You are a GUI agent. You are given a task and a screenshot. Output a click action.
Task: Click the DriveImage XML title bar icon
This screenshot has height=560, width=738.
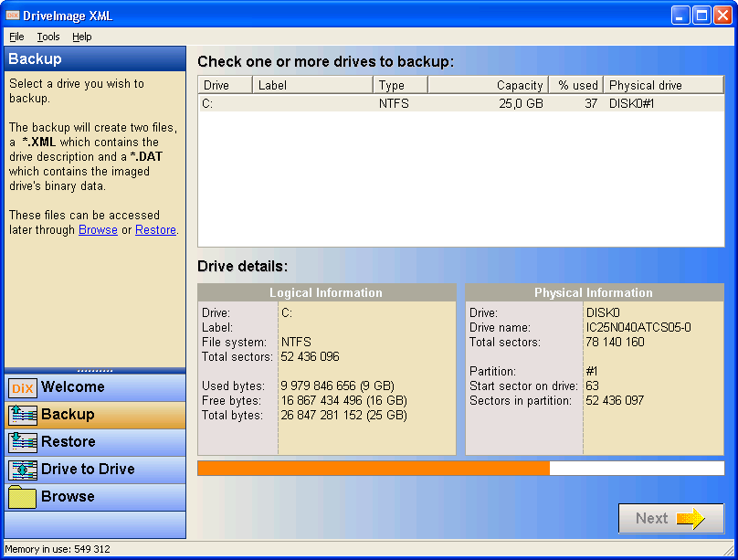12,16
